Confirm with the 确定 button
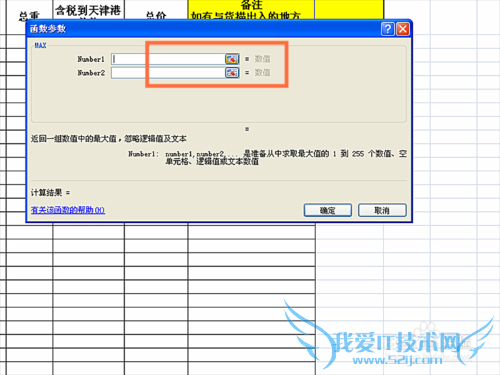 pyautogui.click(x=328, y=210)
